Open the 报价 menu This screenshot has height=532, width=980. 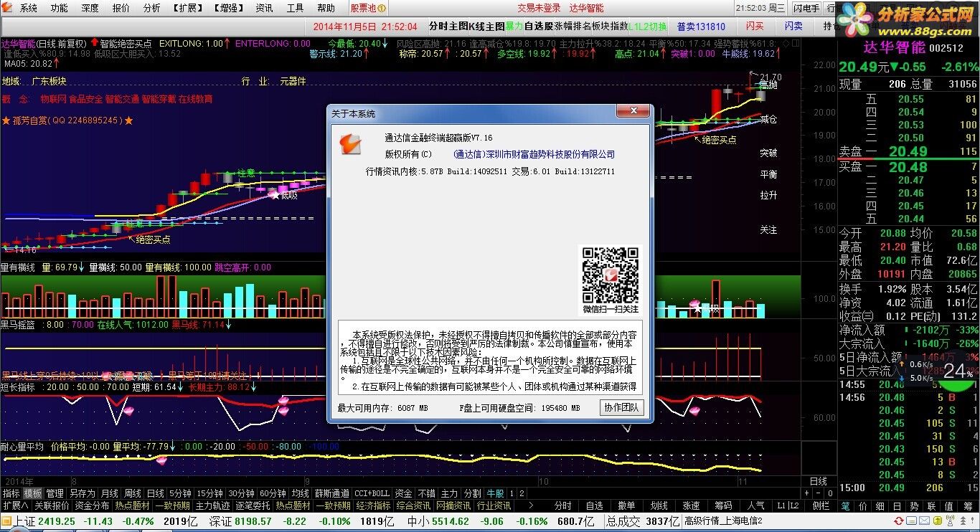click(121, 9)
